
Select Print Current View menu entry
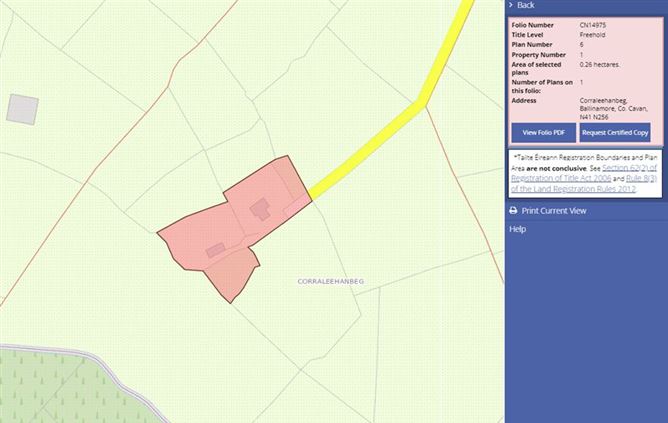pos(554,210)
